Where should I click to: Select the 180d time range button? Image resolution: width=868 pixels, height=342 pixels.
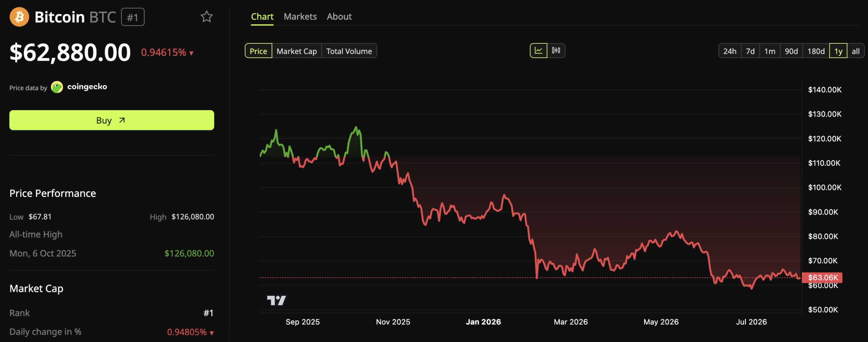[816, 51]
